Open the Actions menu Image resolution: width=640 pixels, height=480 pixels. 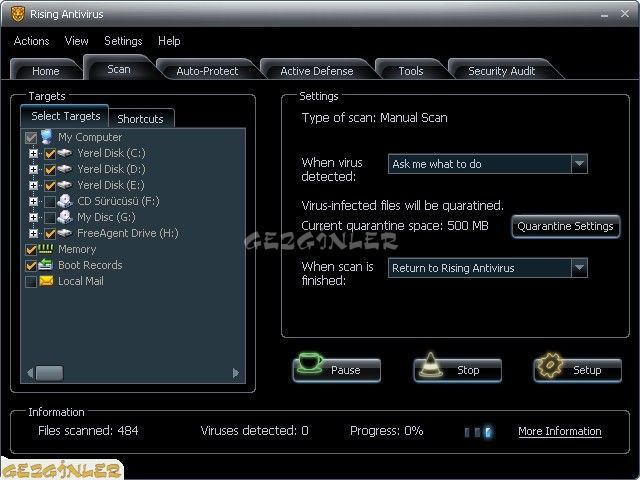(x=31, y=41)
